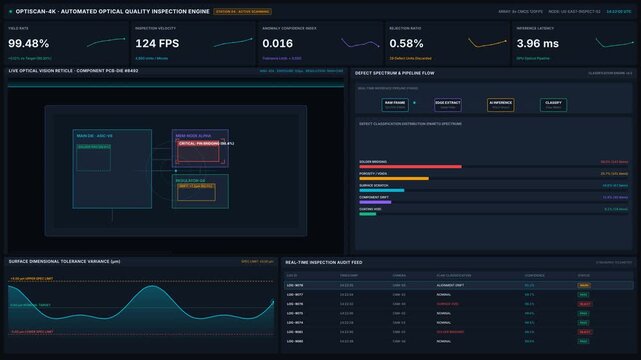The width and height of the screenshot is (641, 360).
Task: Select the RAW FRAME pipeline stage
Action: tap(395, 105)
